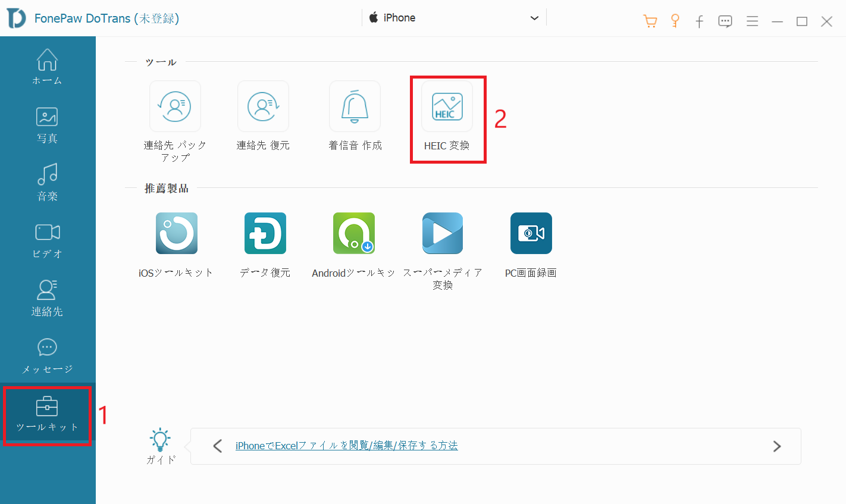Go to the 音楽 sidebar section

coord(47,183)
